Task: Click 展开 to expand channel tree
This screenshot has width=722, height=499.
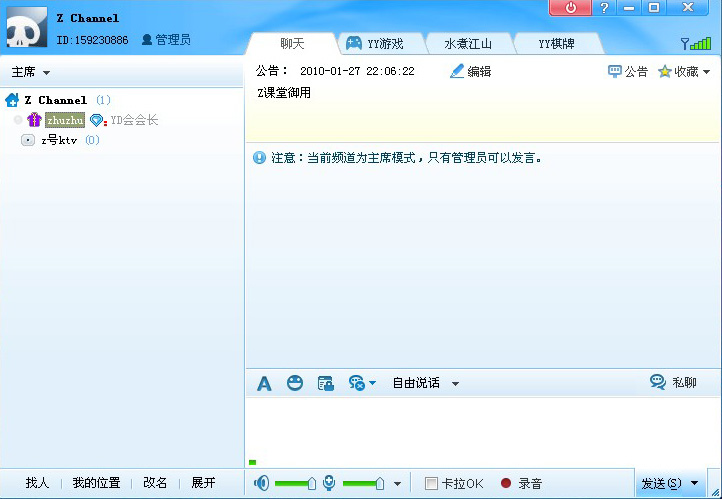Action: click(203, 482)
